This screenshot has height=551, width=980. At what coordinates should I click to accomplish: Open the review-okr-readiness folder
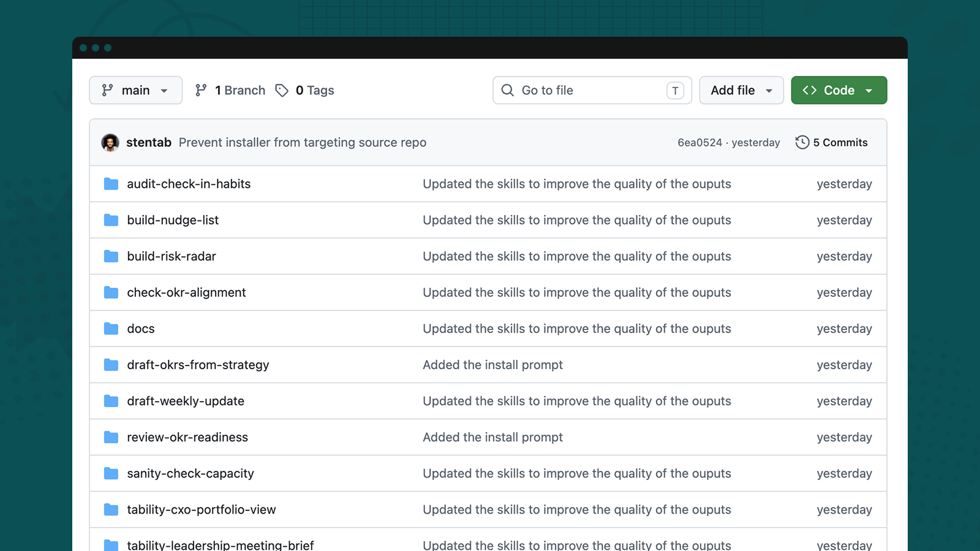(187, 437)
